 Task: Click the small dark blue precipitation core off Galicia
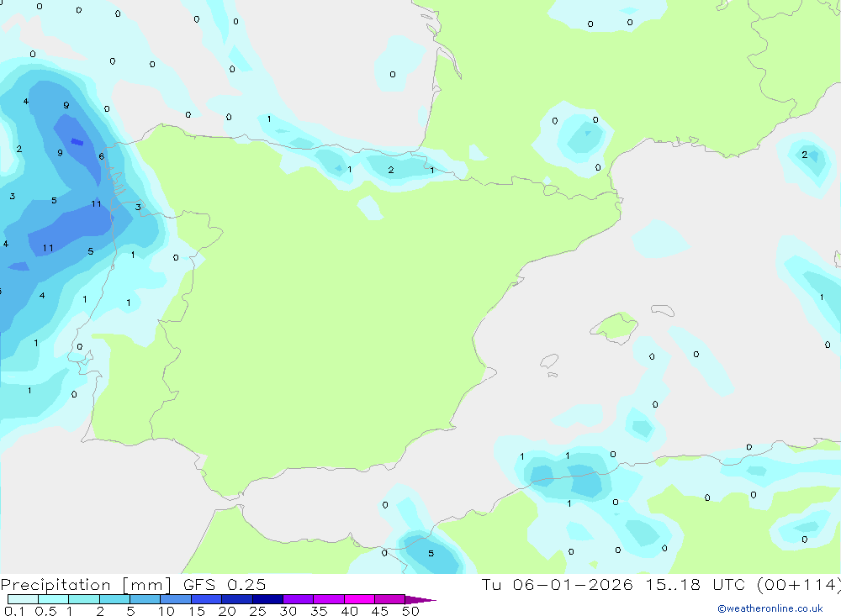[77, 142]
